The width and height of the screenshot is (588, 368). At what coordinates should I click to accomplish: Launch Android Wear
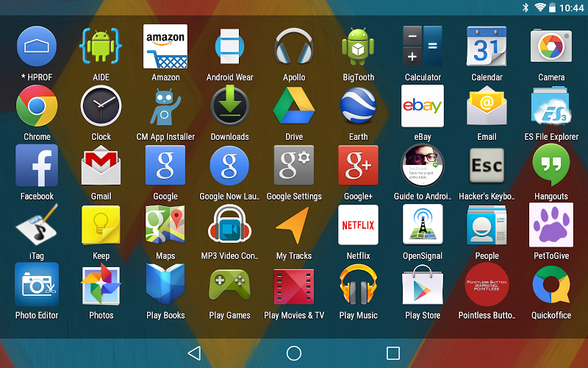(x=229, y=46)
